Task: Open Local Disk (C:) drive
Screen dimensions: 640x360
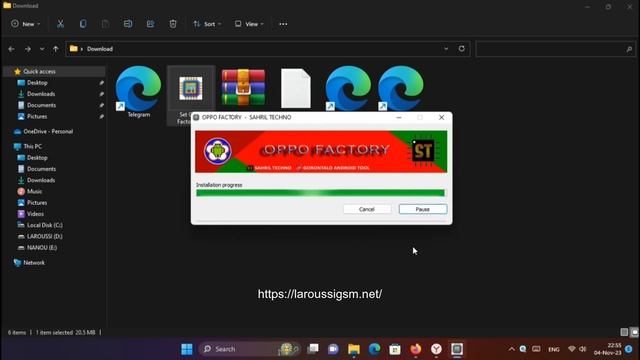Action: pyautogui.click(x=44, y=225)
